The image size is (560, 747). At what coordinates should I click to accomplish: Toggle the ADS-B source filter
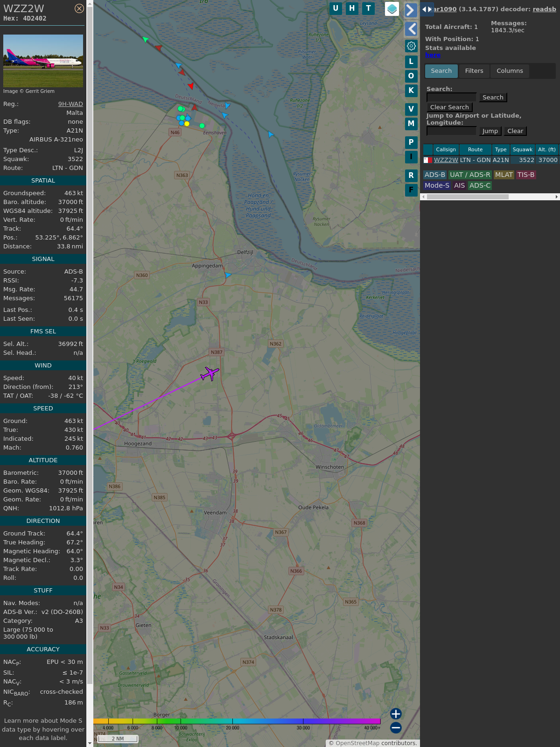[434, 175]
